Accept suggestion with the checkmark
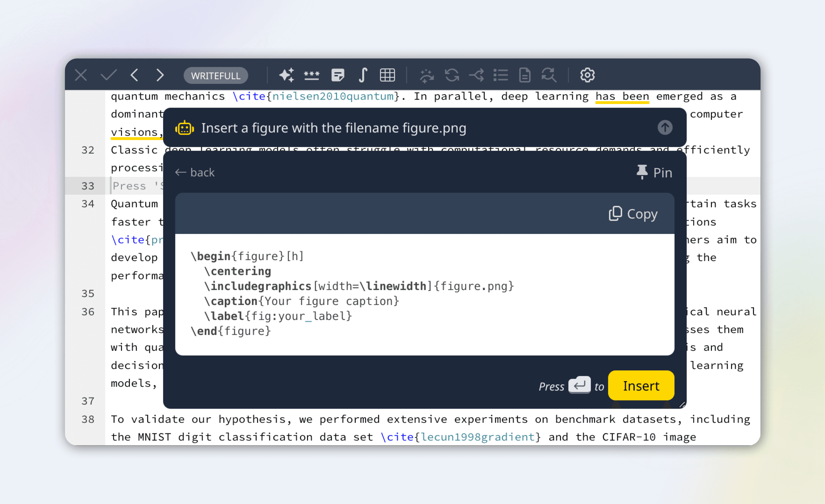 click(x=108, y=75)
